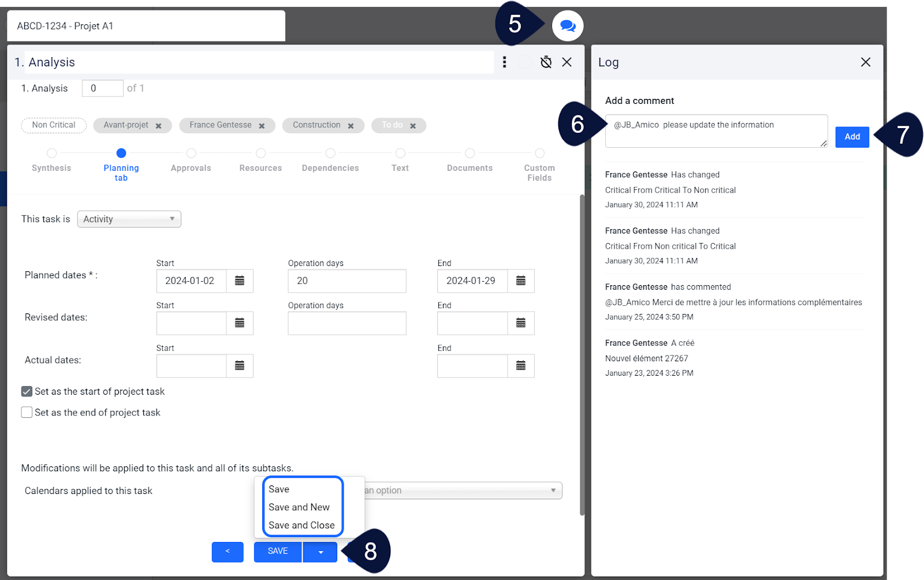This screenshot has height=580, width=924.
Task: Switch to the Dependencies tab
Action: click(x=330, y=161)
